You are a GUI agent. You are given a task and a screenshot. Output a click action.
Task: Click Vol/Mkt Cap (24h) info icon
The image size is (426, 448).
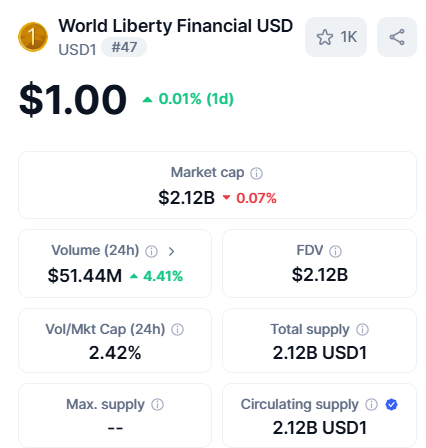click(177, 330)
